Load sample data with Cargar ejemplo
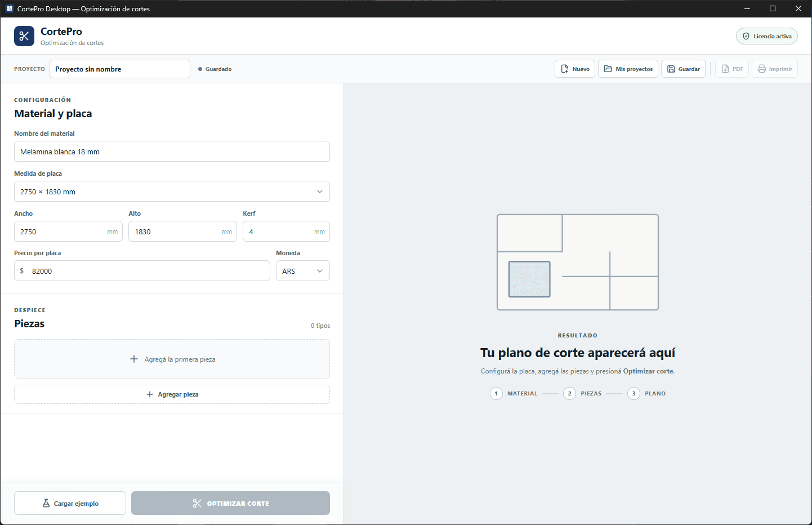This screenshot has width=812, height=525. tap(70, 503)
